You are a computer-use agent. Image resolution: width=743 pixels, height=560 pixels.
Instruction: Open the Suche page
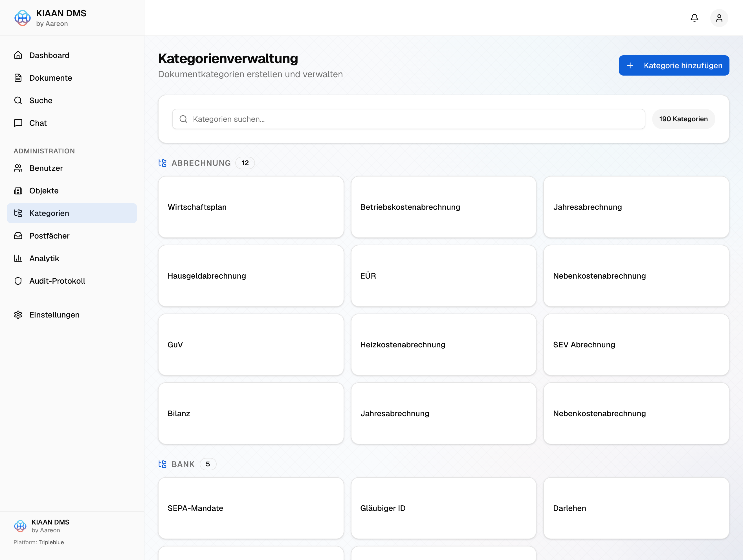point(72,100)
